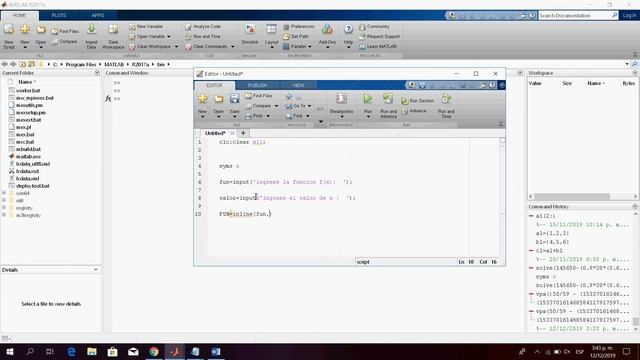Click Save Workspace icon

pyautogui.click(x=113, y=29)
